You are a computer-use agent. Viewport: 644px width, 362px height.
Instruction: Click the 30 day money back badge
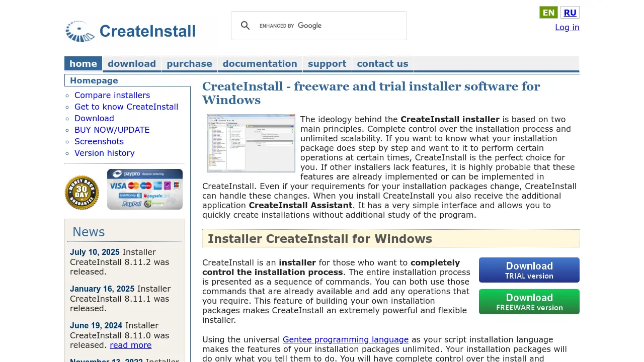(82, 192)
